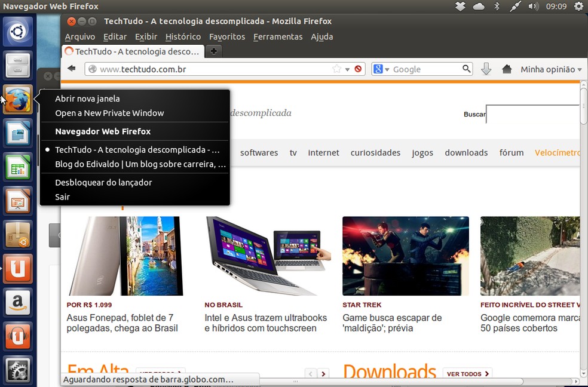The image size is (588, 387).
Task: Open System Settings gear in launcher
Action: (17, 370)
